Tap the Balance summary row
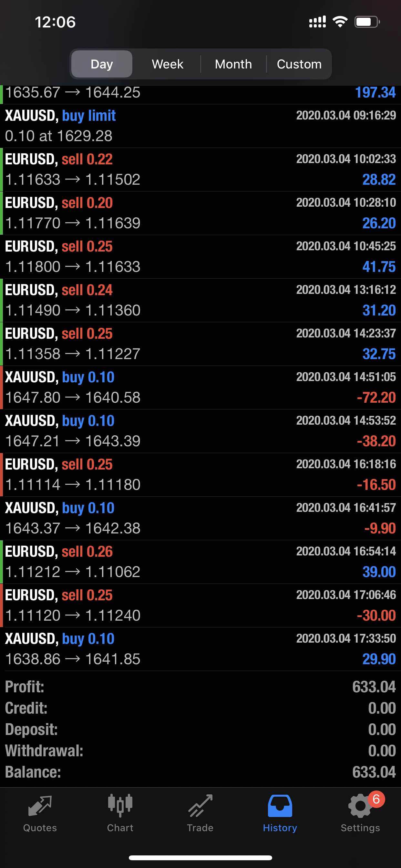Viewport: 401px width, 868px height. coord(200,772)
